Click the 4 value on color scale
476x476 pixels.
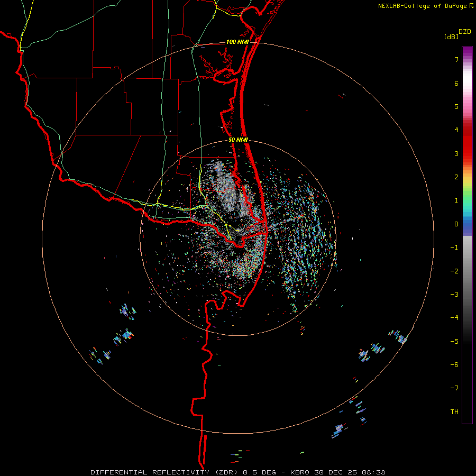(x=456, y=130)
